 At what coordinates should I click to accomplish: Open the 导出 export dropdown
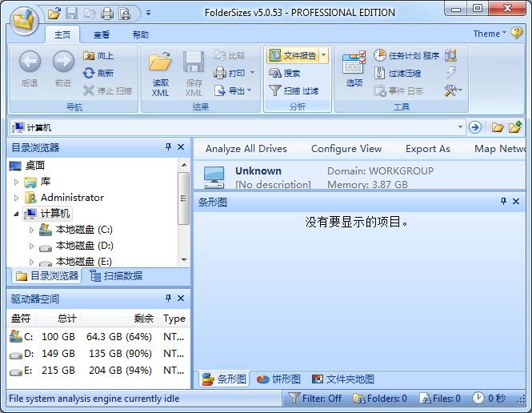coord(233,90)
